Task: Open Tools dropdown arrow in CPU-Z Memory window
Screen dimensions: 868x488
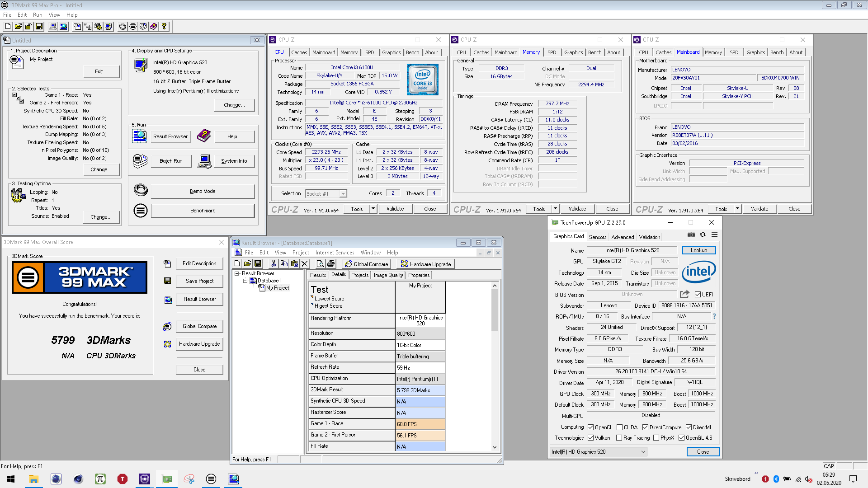Action: [555, 209]
